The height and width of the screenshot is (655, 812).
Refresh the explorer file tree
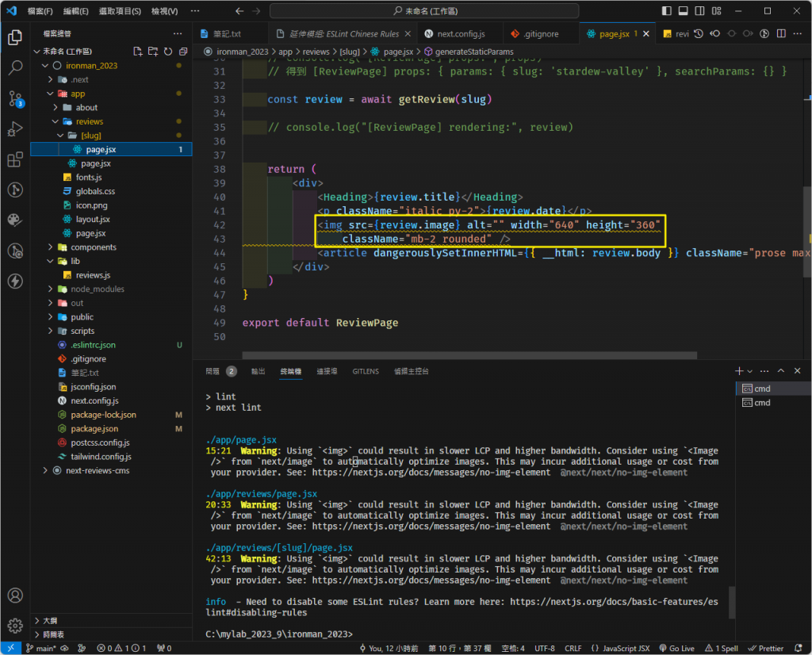click(167, 52)
